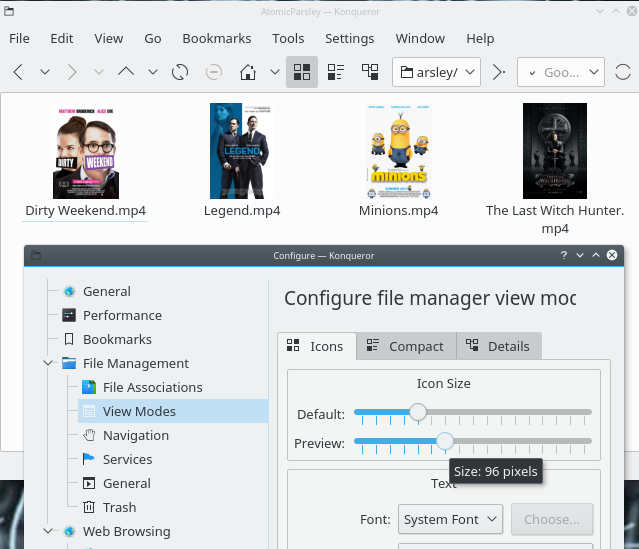Click the Go arrow beside location bar
Screen dimensions: 639x549
[499, 72]
